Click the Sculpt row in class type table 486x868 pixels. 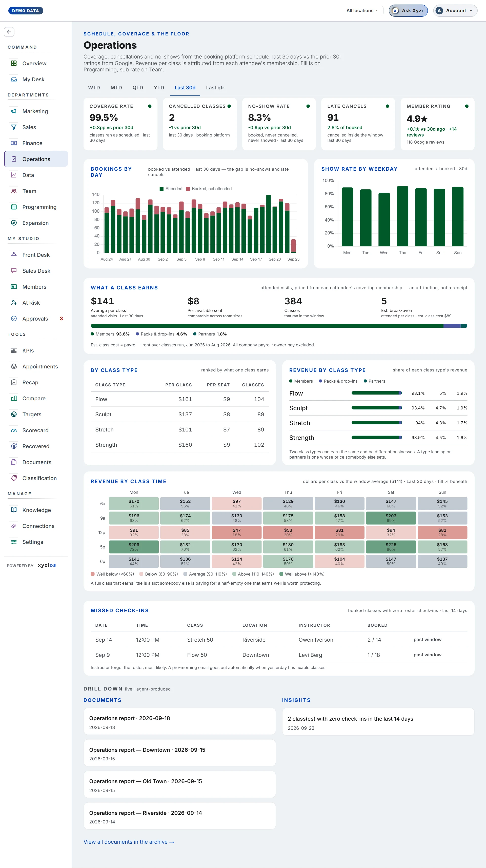[x=179, y=415]
